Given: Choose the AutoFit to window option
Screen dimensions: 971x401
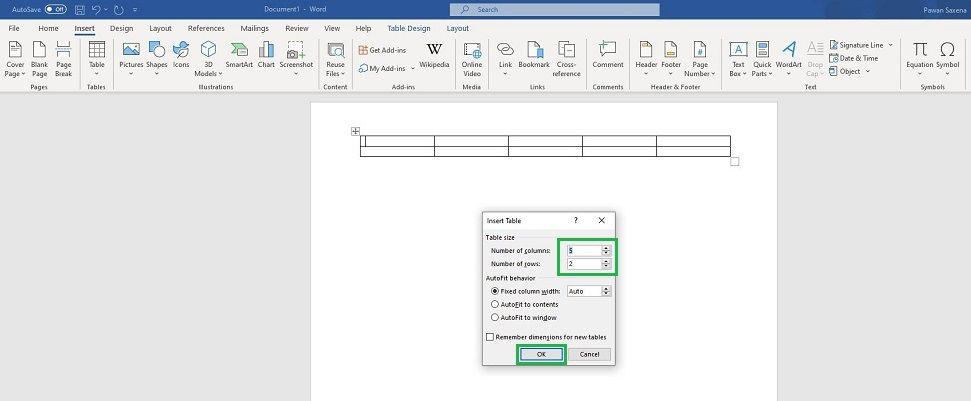Looking at the screenshot, I should [x=495, y=317].
